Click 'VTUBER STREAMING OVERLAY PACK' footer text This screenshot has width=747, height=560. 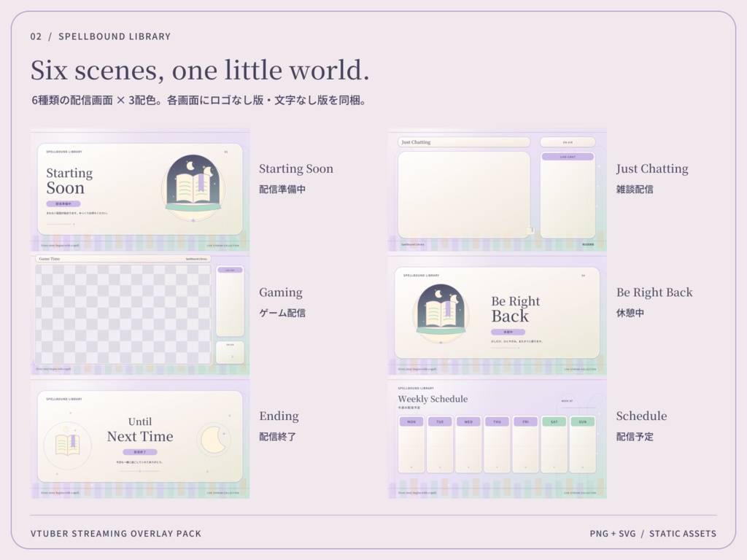116,533
